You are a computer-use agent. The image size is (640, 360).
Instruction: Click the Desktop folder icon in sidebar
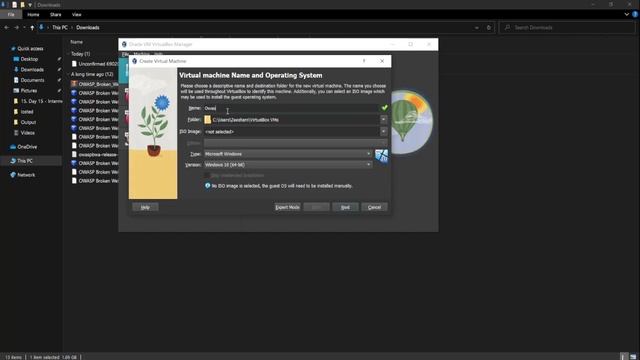(16, 59)
